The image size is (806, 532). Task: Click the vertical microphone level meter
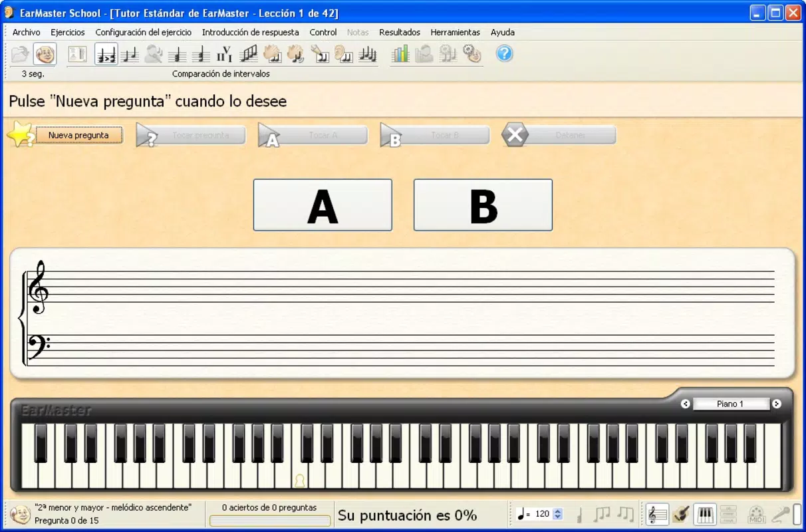[x=797, y=515]
